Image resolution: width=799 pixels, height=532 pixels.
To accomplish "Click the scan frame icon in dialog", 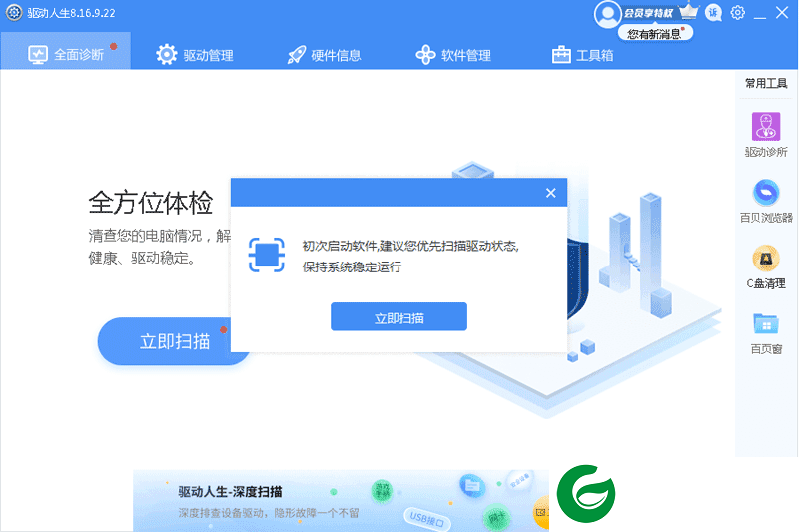I will pyautogui.click(x=266, y=255).
